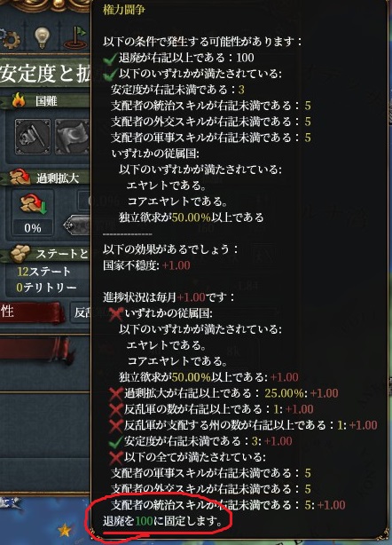Open the gear icon tab
The image size is (392, 545).
click(x=10, y=37)
